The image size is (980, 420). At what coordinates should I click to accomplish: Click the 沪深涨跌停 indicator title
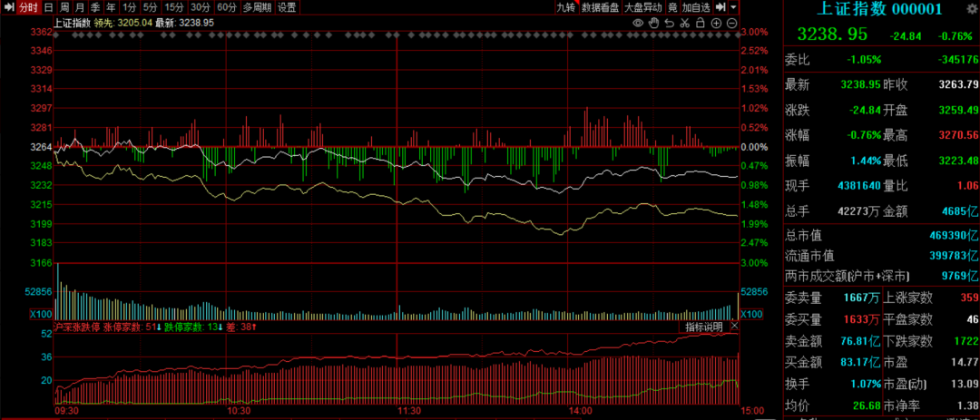pyautogui.click(x=77, y=327)
